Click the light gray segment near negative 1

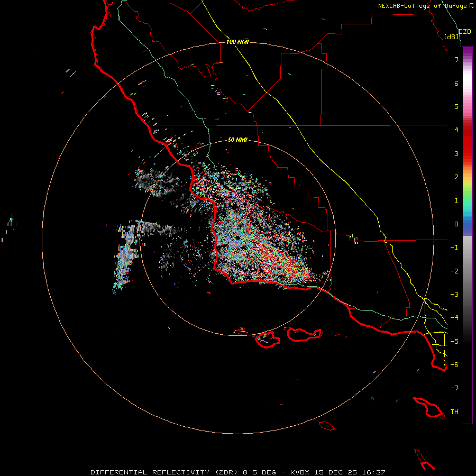click(x=467, y=246)
